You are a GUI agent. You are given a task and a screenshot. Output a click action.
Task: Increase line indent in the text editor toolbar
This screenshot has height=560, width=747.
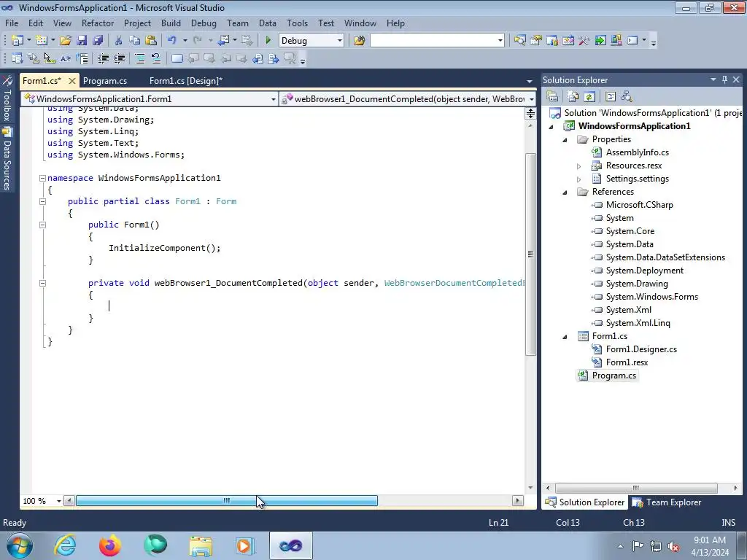point(119,58)
